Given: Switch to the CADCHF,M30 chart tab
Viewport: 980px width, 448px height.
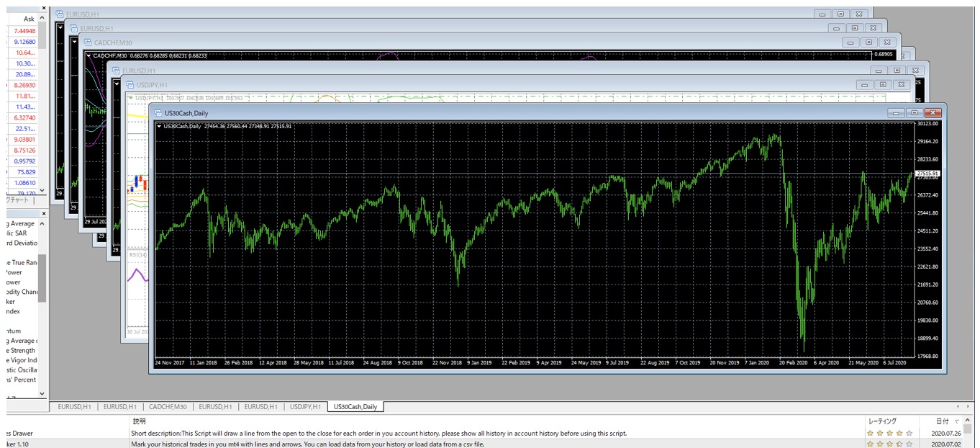Looking at the screenshot, I should click(168, 407).
